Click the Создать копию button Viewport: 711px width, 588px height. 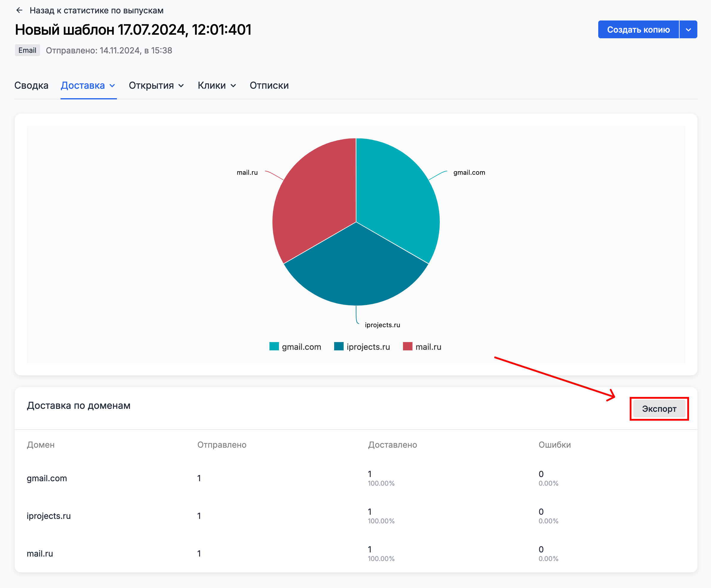[x=638, y=30]
